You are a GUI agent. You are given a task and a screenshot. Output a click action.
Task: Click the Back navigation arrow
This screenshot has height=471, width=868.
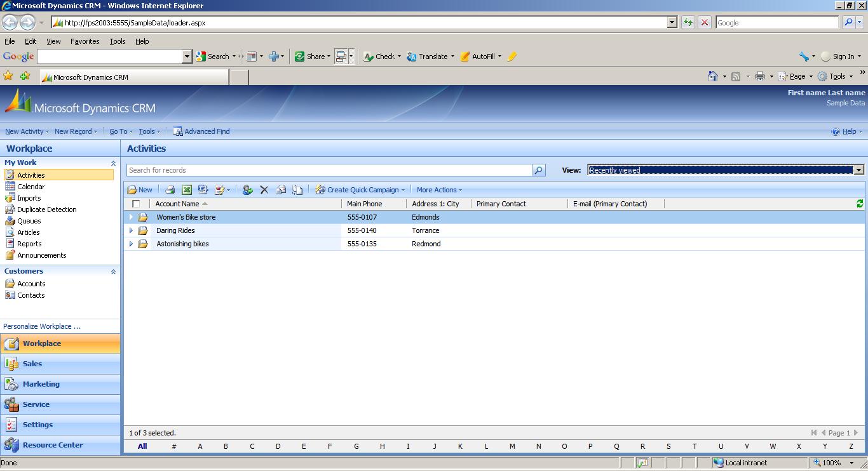click(10, 22)
